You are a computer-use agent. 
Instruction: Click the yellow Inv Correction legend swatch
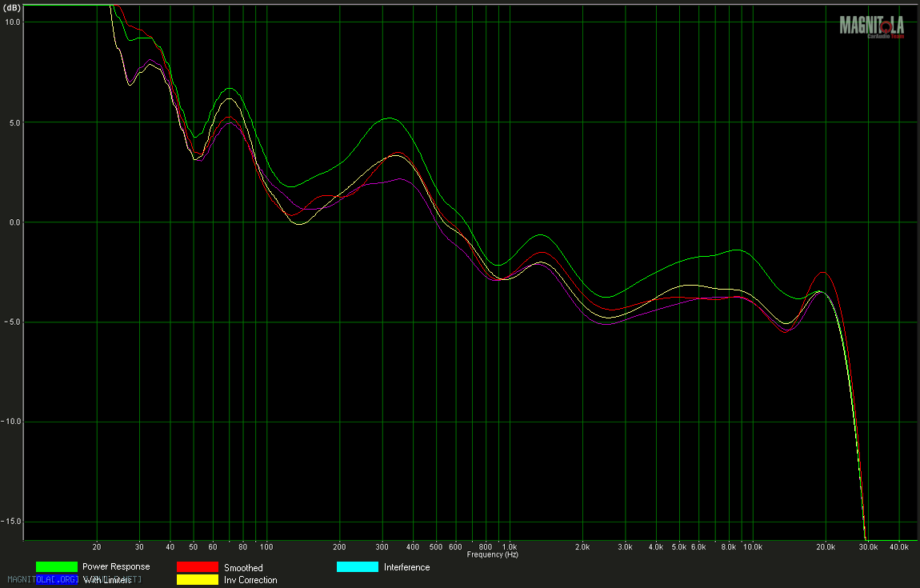click(x=197, y=580)
